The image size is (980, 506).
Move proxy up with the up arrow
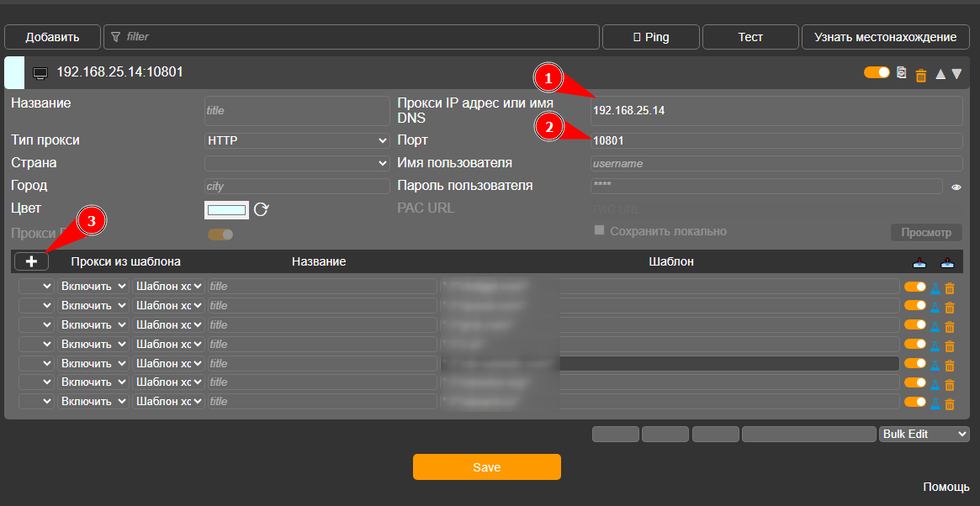(x=940, y=74)
